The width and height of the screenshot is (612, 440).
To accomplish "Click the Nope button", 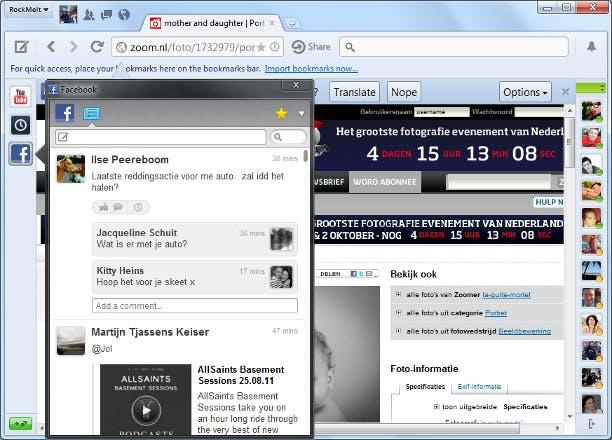I will click(404, 93).
